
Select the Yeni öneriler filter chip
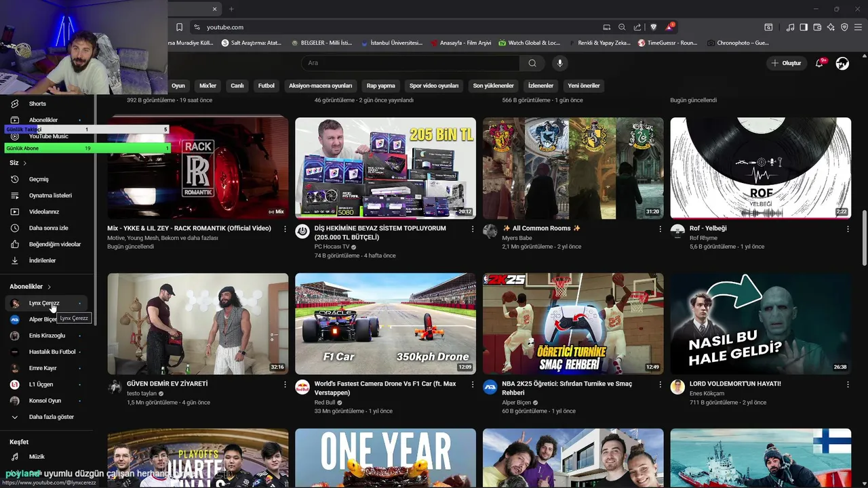[x=584, y=86]
